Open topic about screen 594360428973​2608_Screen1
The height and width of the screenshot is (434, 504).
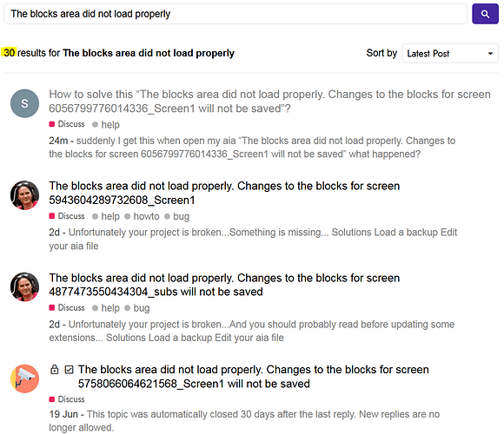point(224,193)
